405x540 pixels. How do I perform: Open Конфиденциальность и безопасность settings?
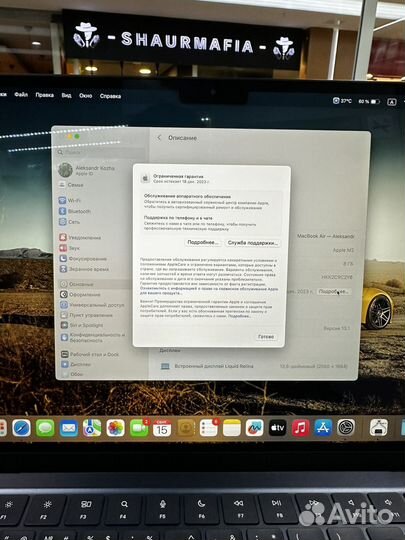pyautogui.click(x=93, y=338)
